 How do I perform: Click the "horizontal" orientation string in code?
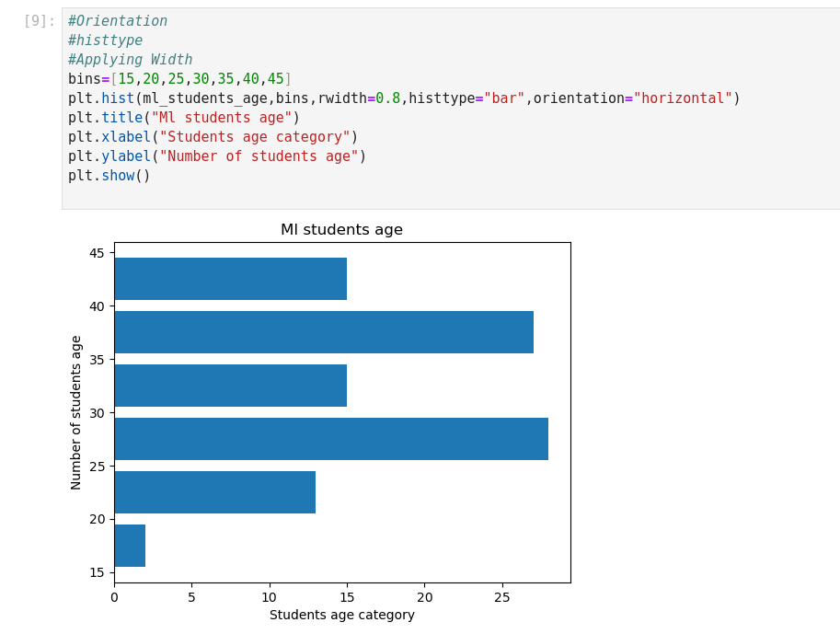coord(682,98)
